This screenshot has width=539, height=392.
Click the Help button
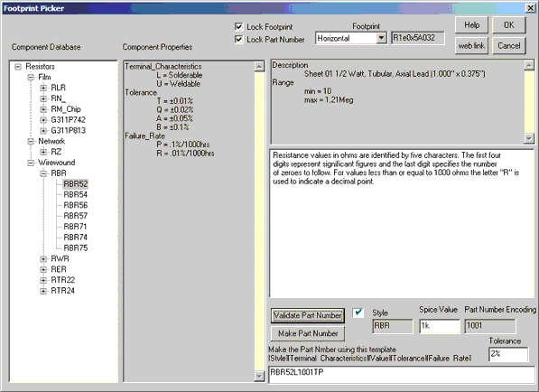coord(471,25)
